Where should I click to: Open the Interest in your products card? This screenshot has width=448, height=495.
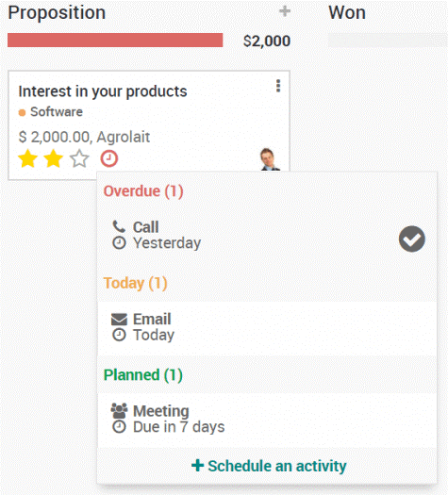point(103,91)
